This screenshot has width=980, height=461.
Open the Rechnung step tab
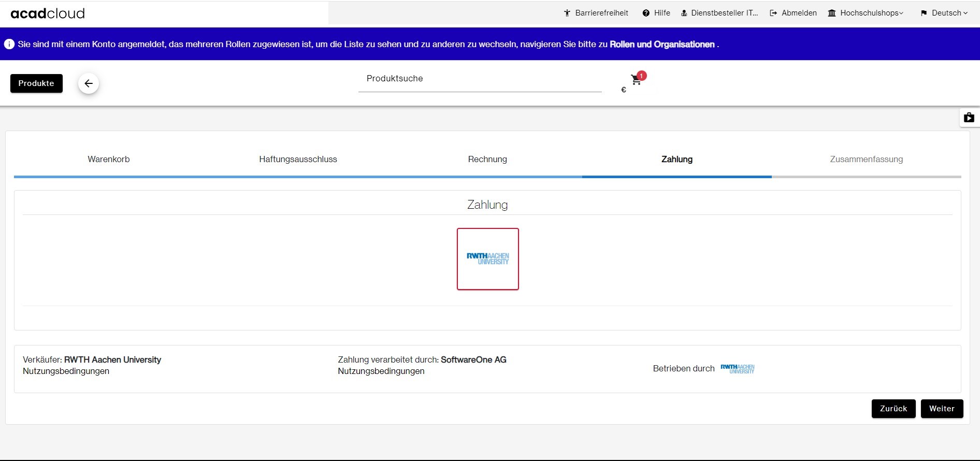[x=487, y=160]
